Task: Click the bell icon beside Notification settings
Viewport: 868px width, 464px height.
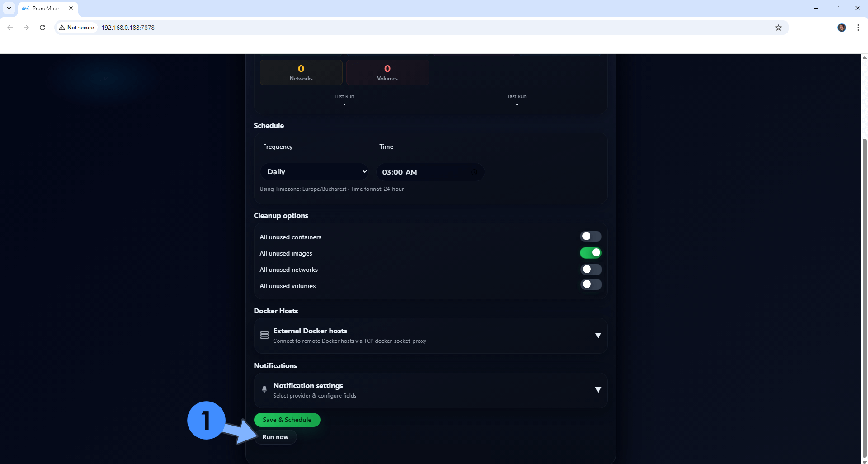Action: click(264, 389)
